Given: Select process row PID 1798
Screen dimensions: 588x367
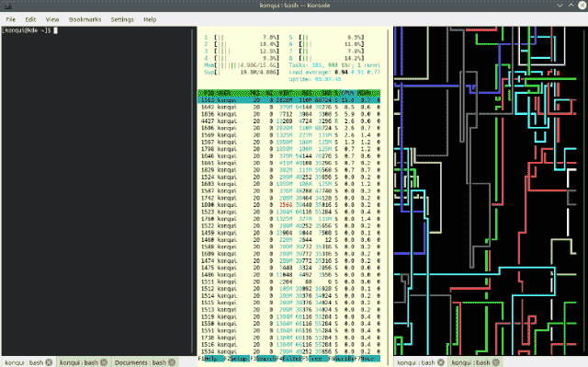Looking at the screenshot, I should click(289, 149).
